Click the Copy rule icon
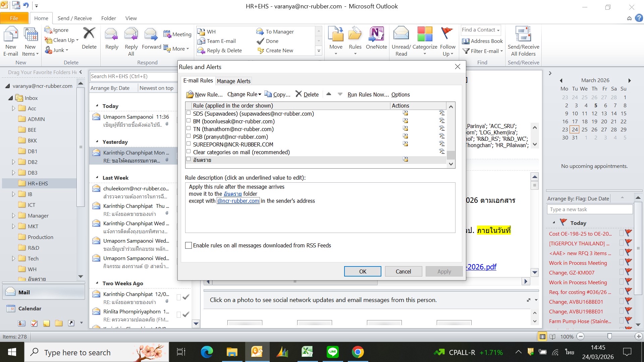 pos(268,94)
